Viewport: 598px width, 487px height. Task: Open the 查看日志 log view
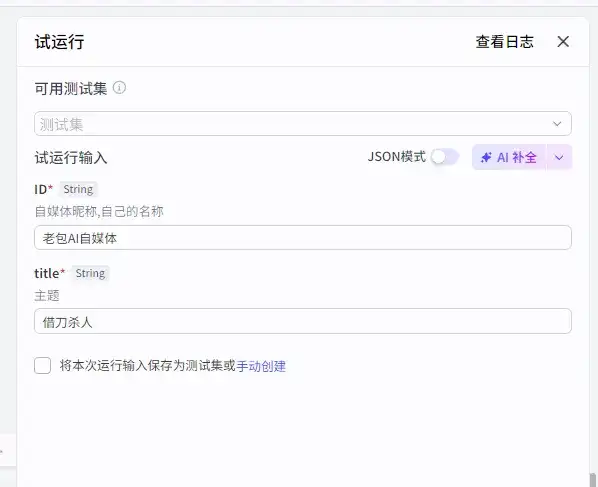pyautogui.click(x=504, y=42)
